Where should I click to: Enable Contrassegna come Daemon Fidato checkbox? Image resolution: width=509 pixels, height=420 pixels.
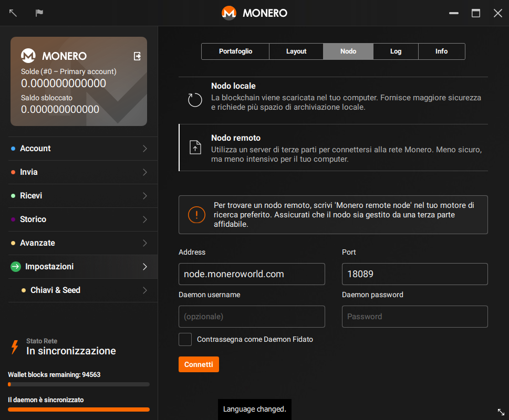tap(185, 339)
